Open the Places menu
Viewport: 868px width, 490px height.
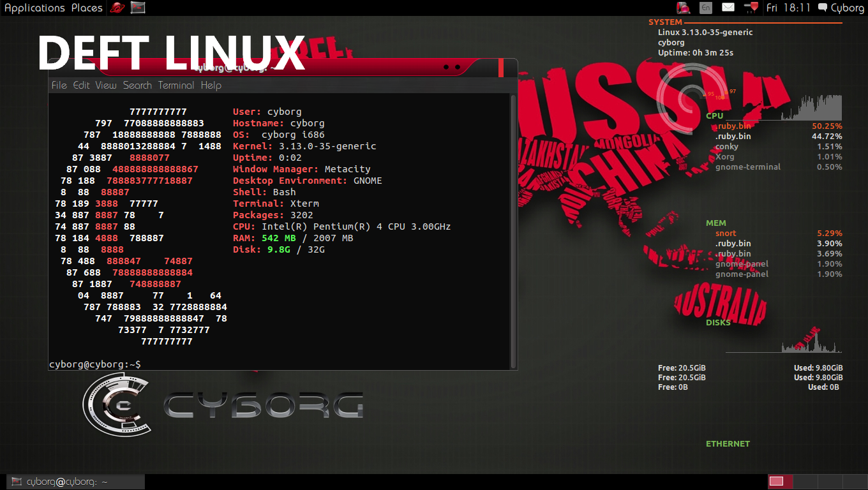tap(87, 8)
